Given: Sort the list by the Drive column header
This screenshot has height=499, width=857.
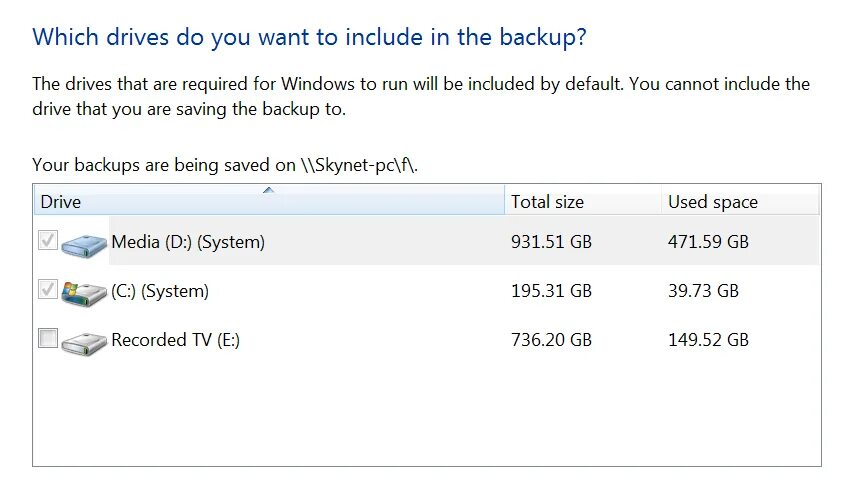Looking at the screenshot, I should (x=269, y=202).
